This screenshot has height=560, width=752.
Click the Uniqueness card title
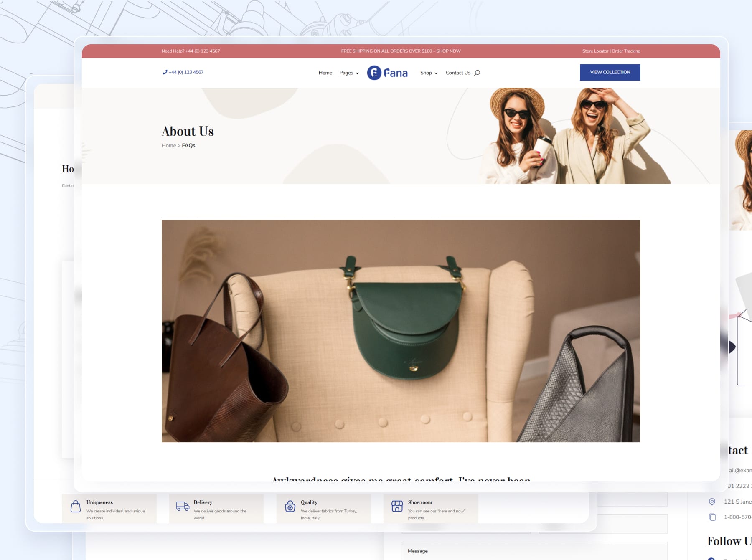pyautogui.click(x=99, y=502)
